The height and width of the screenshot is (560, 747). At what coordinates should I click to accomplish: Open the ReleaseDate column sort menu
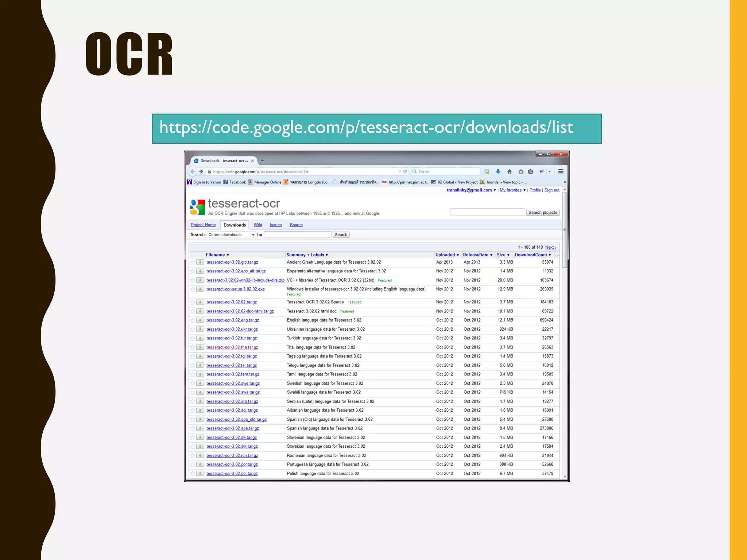pos(478,255)
